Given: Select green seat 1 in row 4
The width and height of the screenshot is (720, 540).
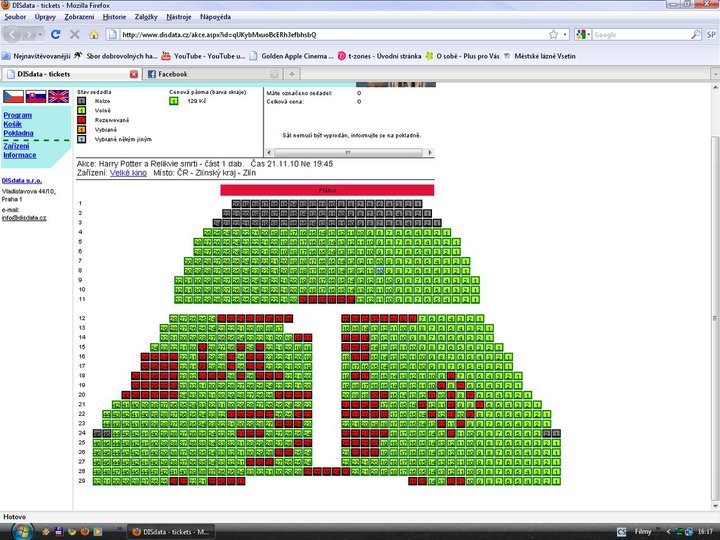Looking at the screenshot, I should click(x=446, y=233).
